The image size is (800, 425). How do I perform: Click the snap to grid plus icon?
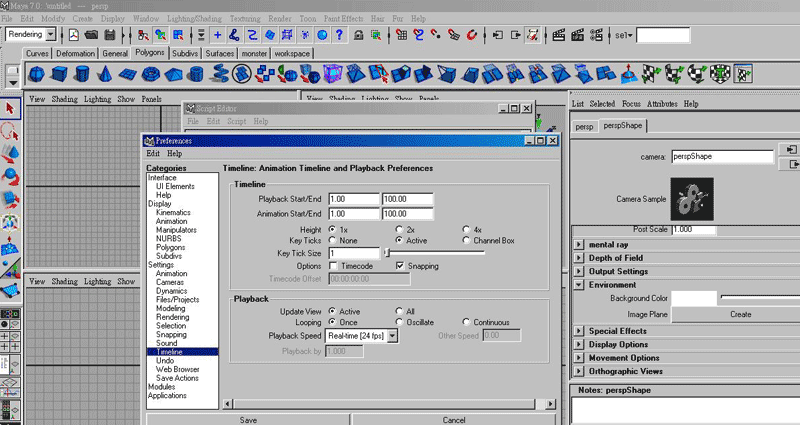click(x=217, y=35)
